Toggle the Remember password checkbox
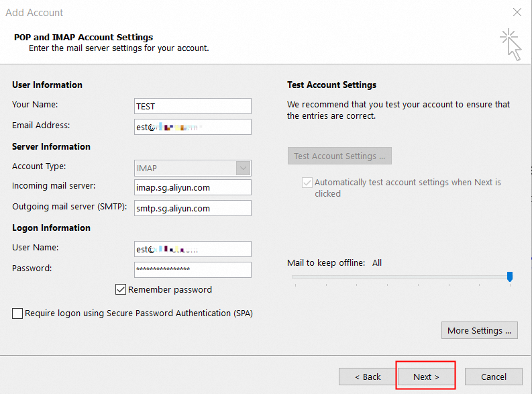Viewport: 532px width, 394px height. pyautogui.click(x=121, y=290)
